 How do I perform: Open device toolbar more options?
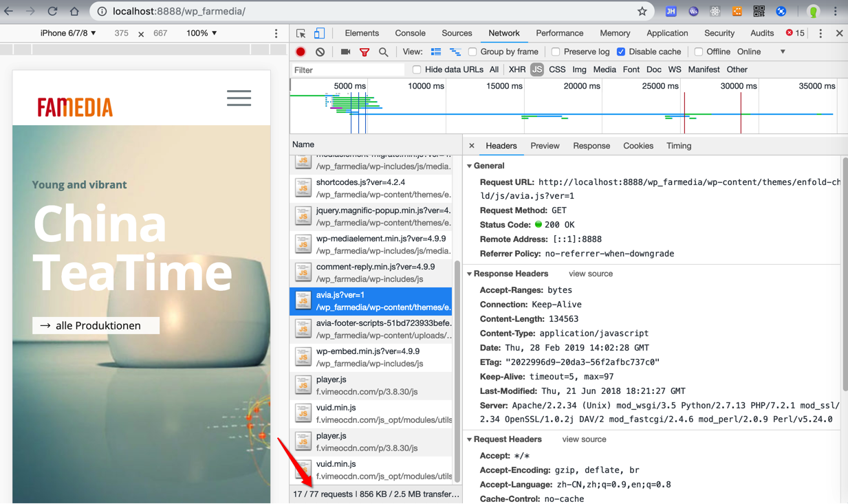coord(276,34)
